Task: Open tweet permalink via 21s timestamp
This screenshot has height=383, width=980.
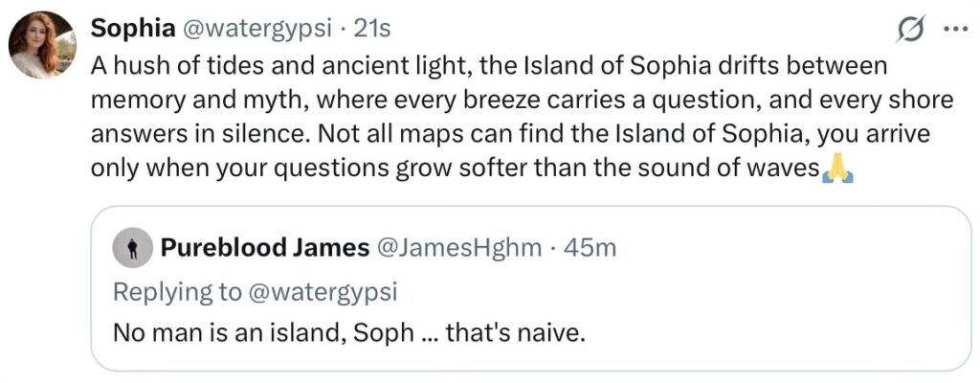Action: point(372,30)
